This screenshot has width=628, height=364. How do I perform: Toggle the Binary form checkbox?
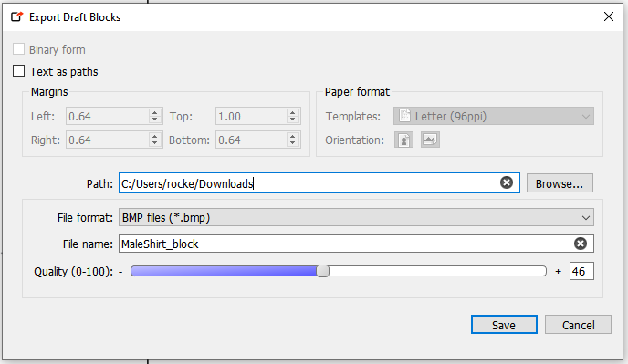click(x=18, y=49)
